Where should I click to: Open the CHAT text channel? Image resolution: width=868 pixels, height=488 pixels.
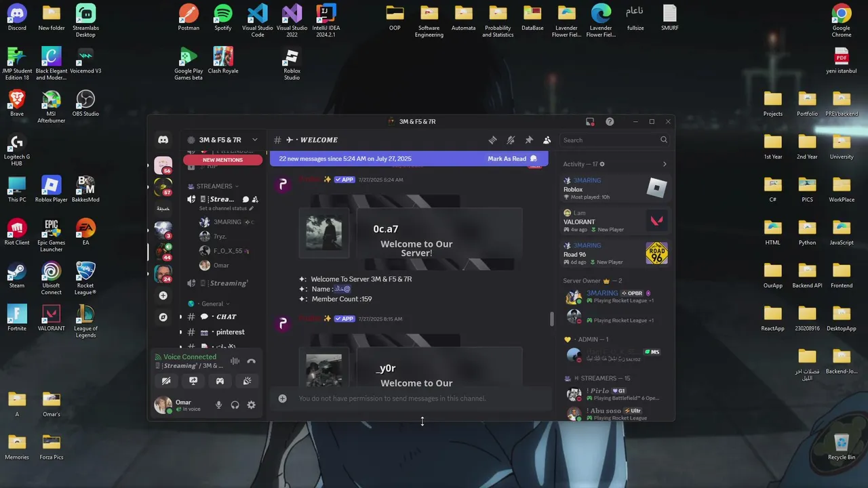click(x=222, y=317)
